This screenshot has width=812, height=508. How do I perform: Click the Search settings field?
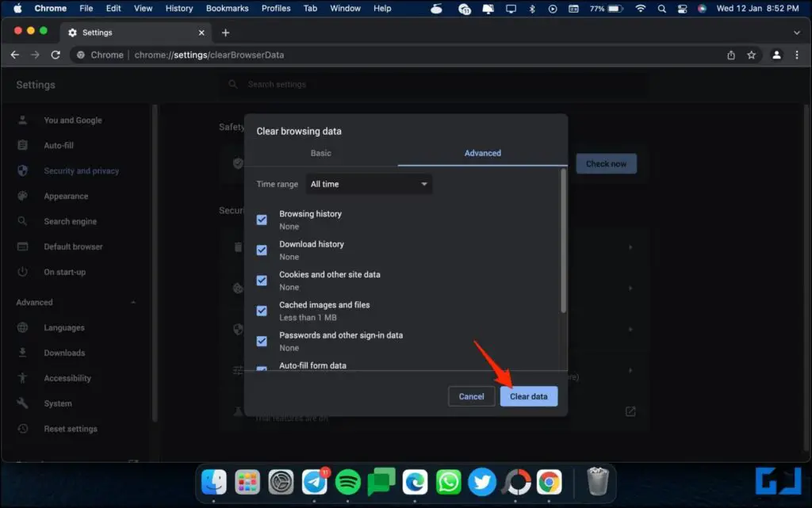click(434, 84)
